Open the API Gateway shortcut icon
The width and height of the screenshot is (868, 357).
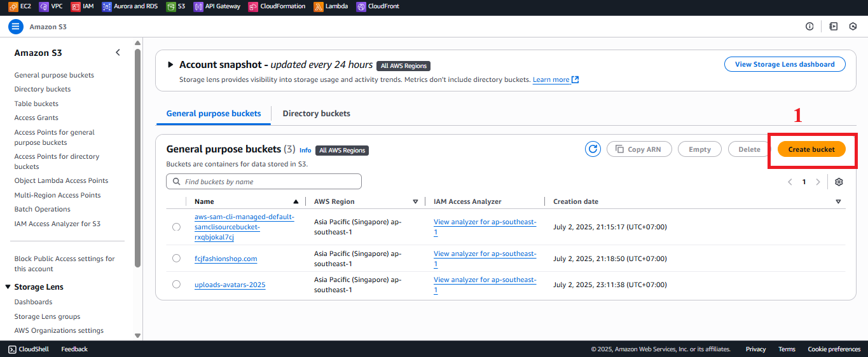pos(198,6)
